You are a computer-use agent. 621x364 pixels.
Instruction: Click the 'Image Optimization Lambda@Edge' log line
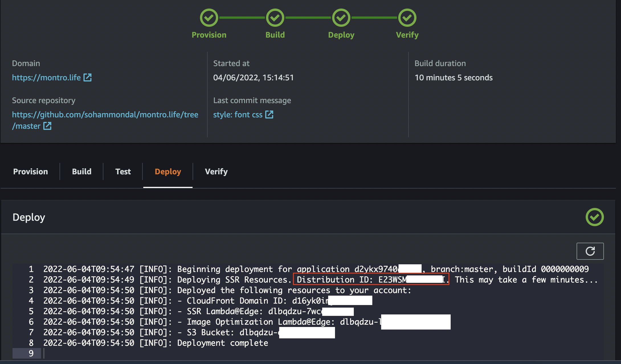click(247, 322)
